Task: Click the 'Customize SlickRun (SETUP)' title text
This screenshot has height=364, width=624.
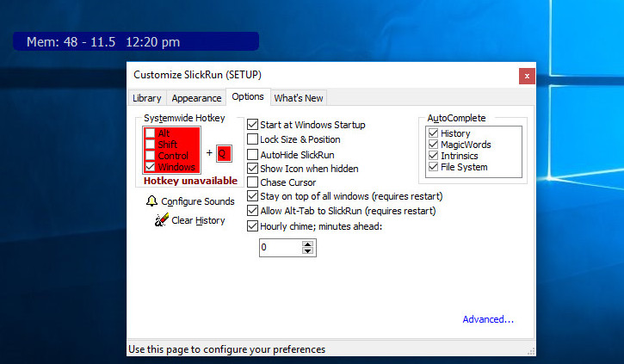Action: (197, 75)
